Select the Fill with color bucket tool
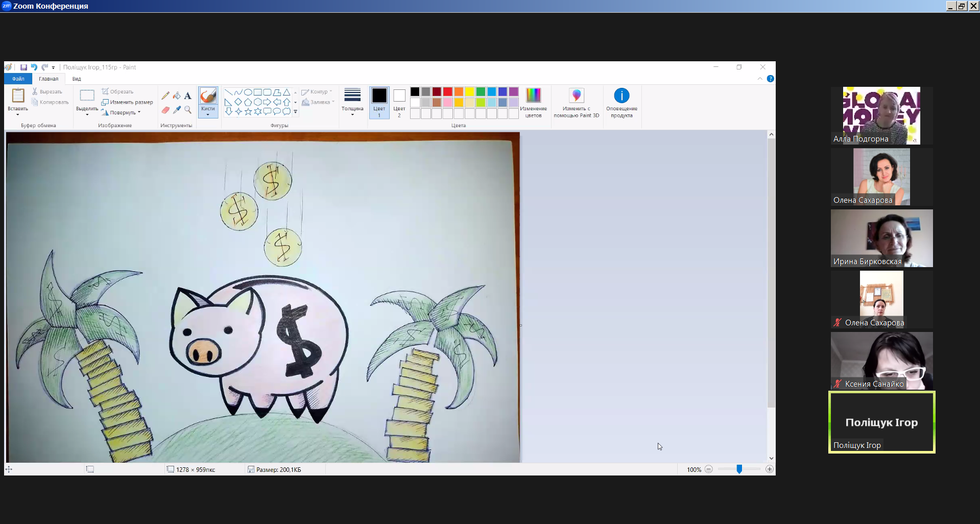Viewport: 980px width, 524px height. [x=177, y=96]
